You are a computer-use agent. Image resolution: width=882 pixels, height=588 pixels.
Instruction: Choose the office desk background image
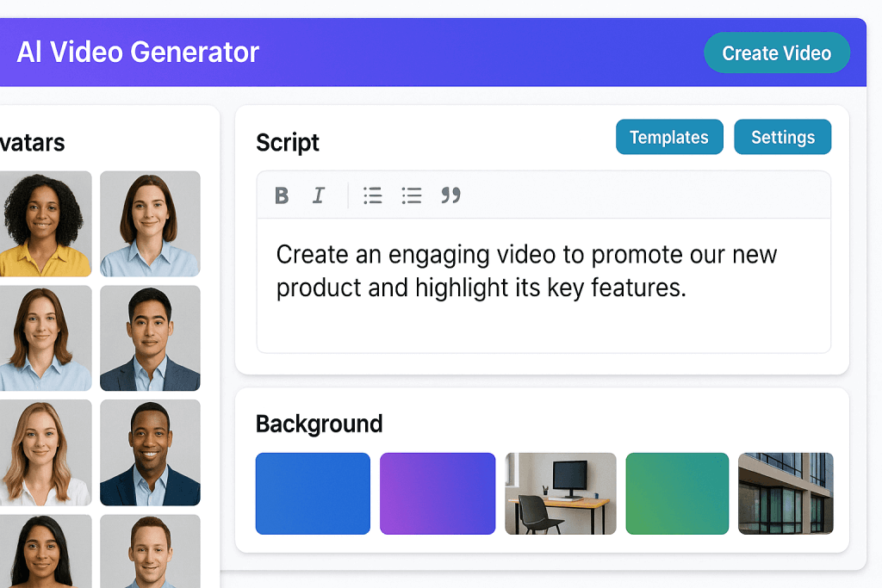coord(561,492)
